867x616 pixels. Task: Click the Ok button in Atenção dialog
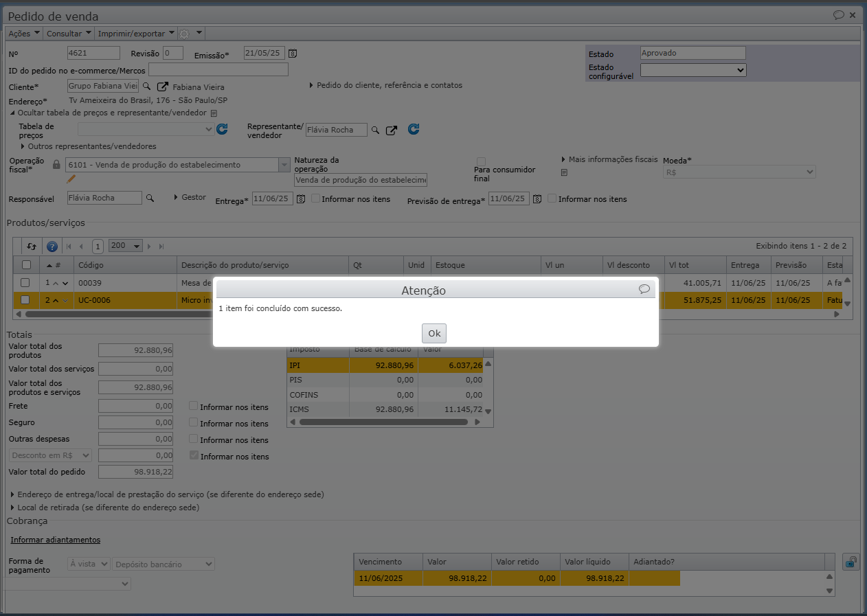(x=434, y=333)
